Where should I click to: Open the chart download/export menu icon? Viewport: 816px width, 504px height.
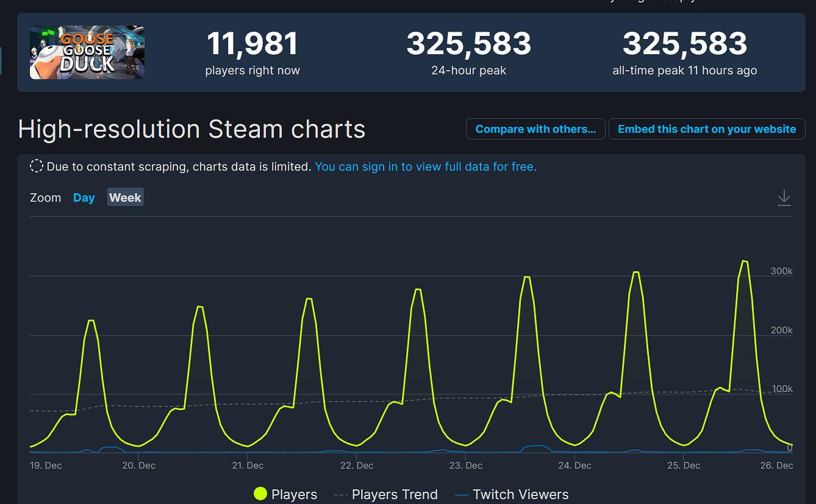tap(784, 198)
